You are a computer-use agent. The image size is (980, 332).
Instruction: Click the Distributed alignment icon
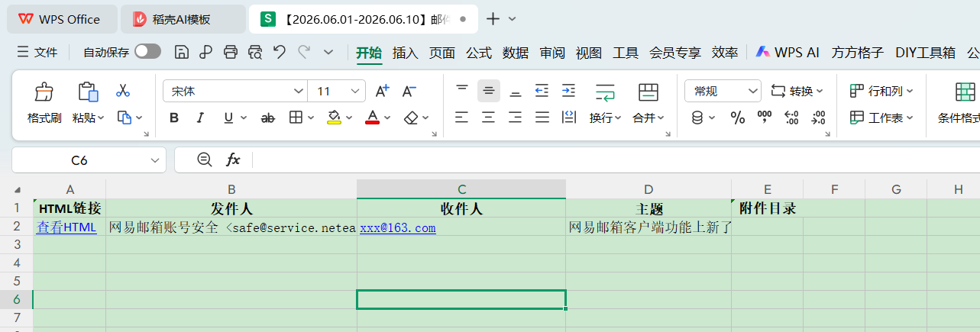click(x=568, y=118)
